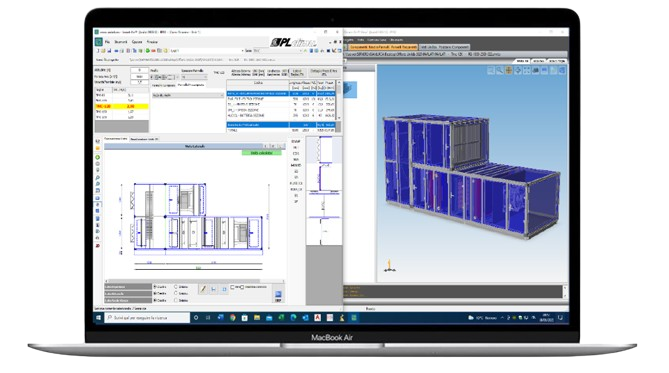Open Google Chrome from the taskbar
The width and height of the screenshot is (669, 373).
233,318
